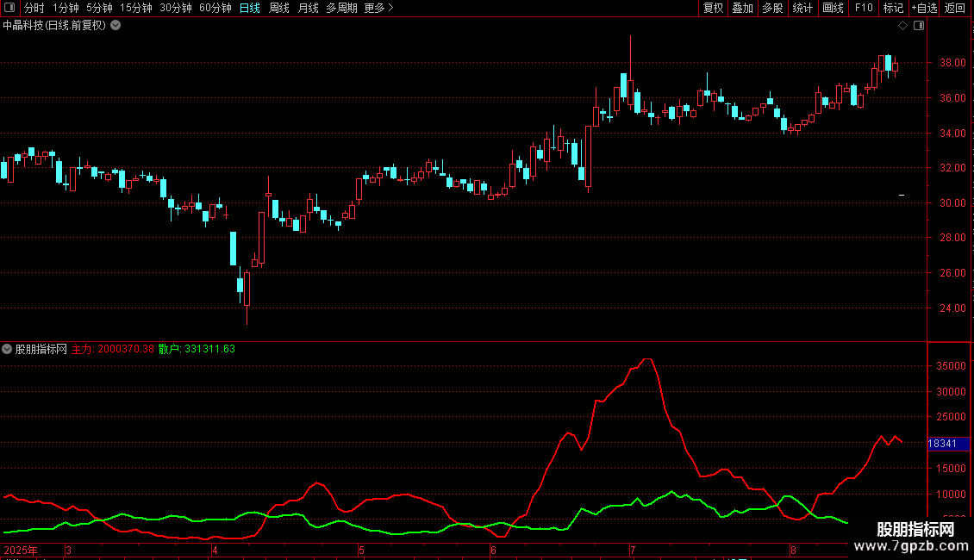Click the 35000 indicator axis label
This screenshot has width=974, height=560.
coord(951,366)
